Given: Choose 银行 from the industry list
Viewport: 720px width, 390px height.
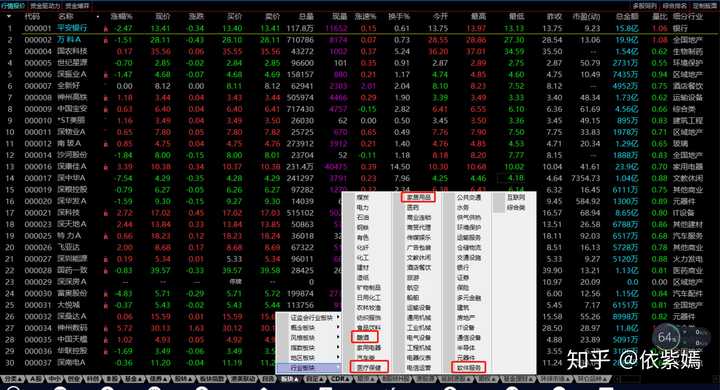Looking at the screenshot, I should click(463, 268).
